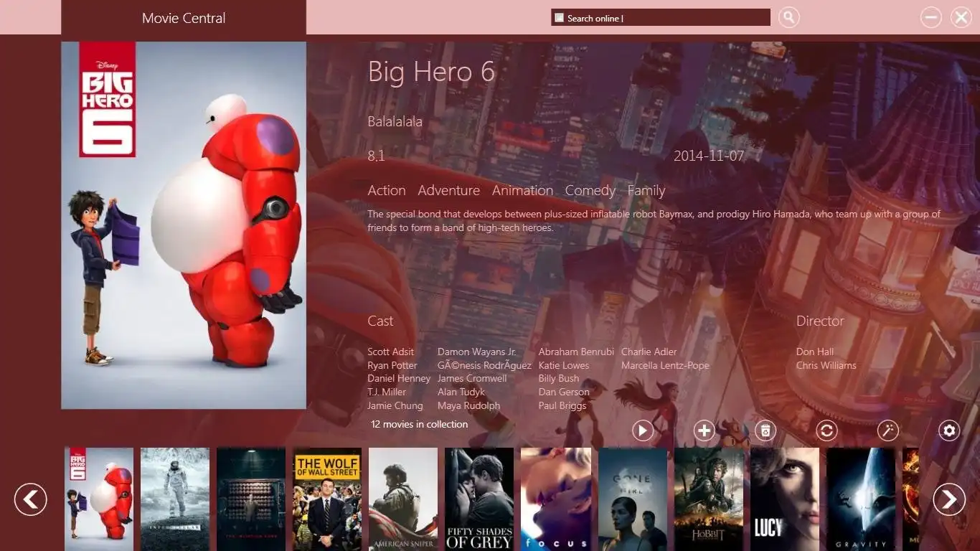The image size is (980, 551).
Task: Minimize the Movie Central window
Action: click(931, 17)
